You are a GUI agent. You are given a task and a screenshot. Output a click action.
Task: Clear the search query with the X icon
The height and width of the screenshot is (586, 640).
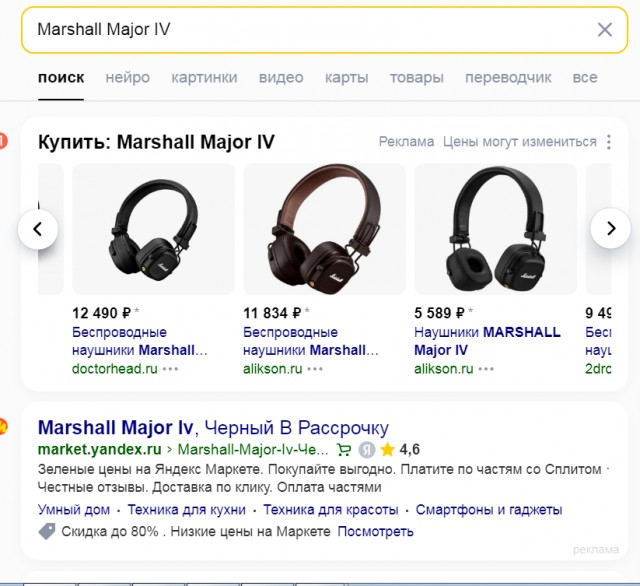pos(604,29)
